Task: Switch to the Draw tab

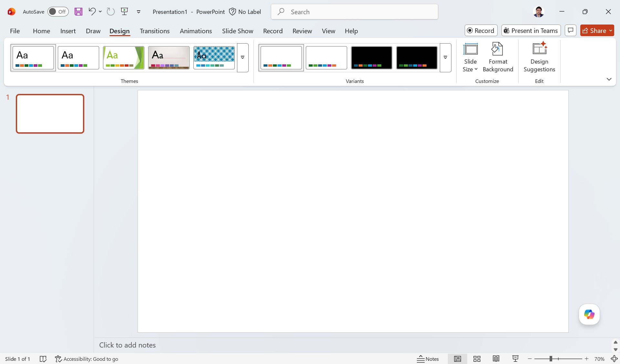Action: [x=93, y=31]
